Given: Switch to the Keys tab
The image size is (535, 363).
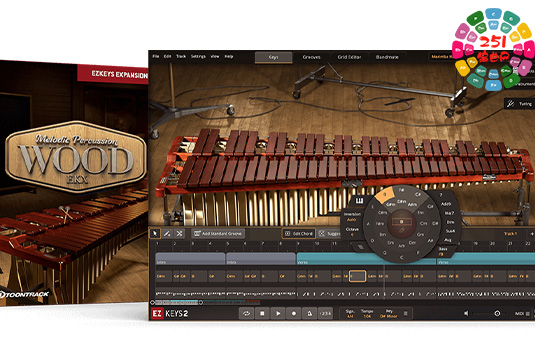Looking at the screenshot, I should 274,57.
